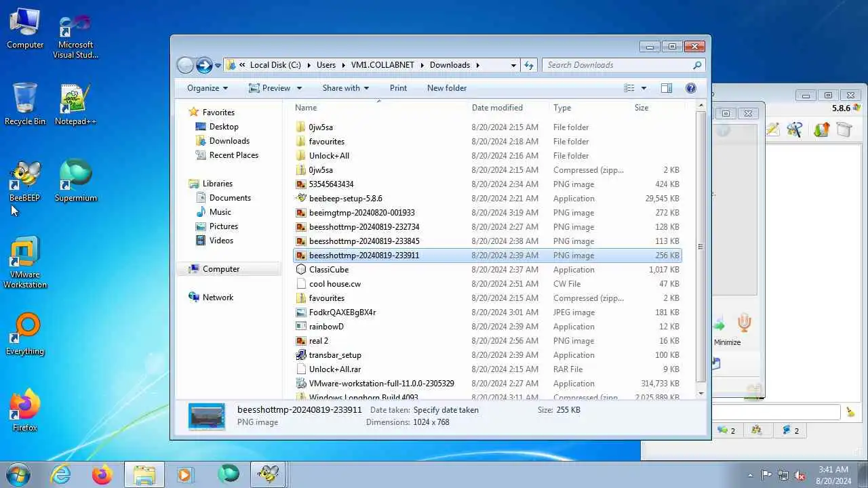Click the Change your view icon
The width and height of the screenshot is (868, 488).
(629, 88)
